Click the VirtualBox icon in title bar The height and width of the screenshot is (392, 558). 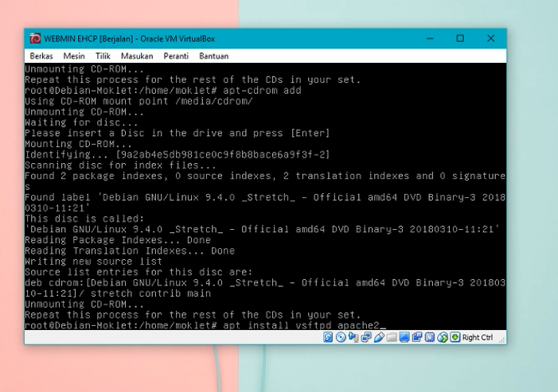point(35,38)
